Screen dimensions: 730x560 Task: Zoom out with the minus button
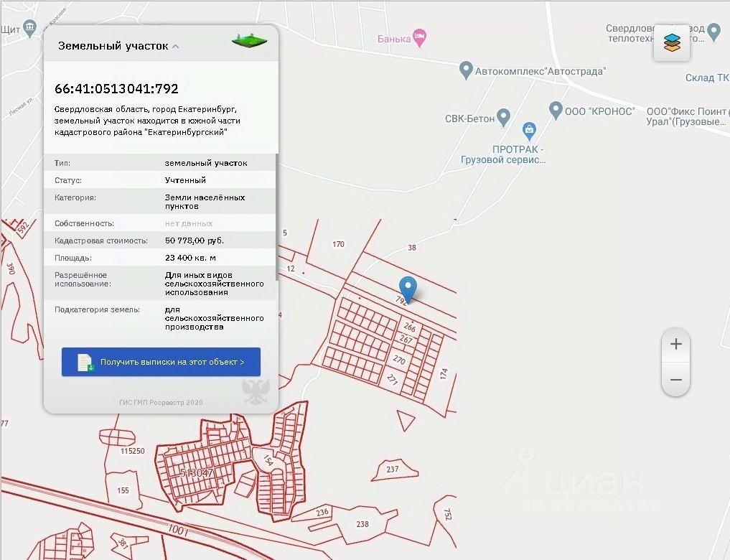676,380
